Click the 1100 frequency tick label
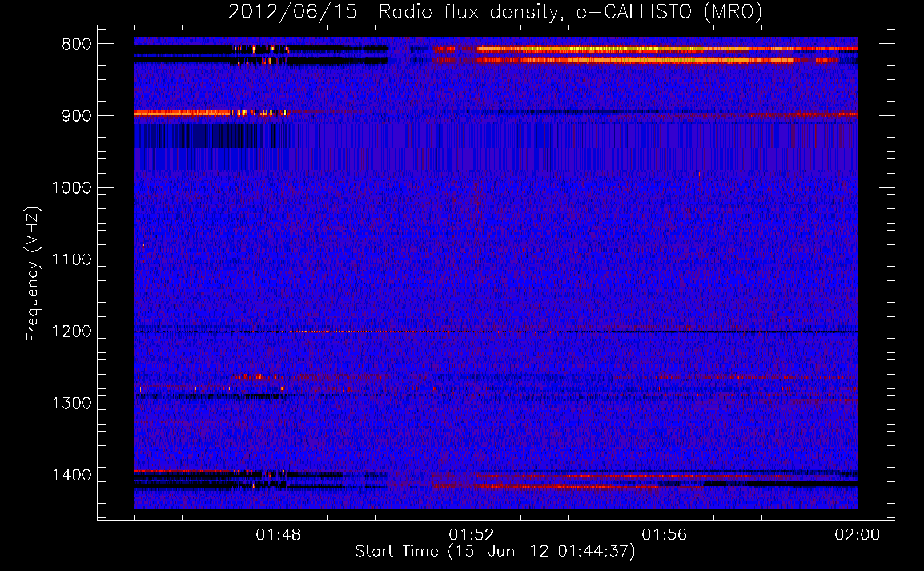Screen dimensions: 924x571 [72, 260]
